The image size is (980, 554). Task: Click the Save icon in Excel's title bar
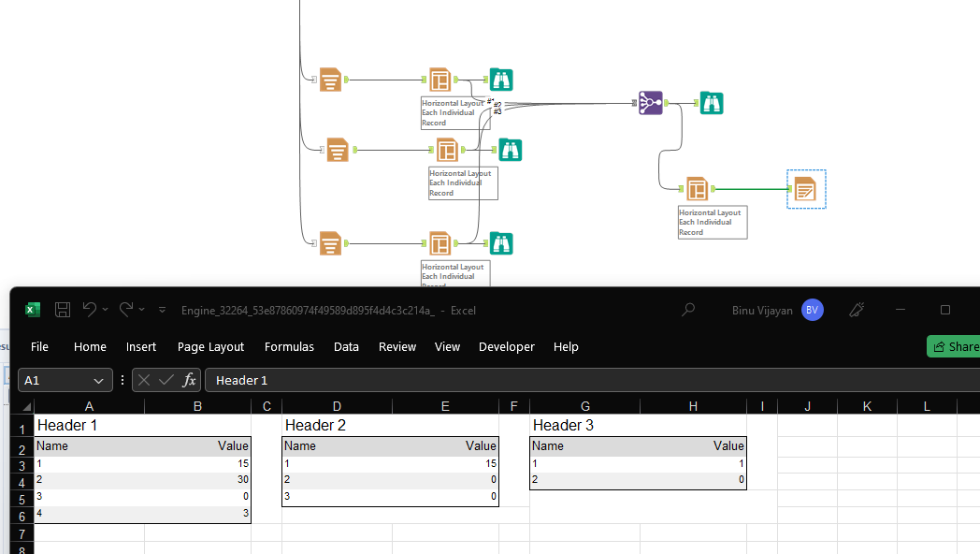[x=62, y=309]
